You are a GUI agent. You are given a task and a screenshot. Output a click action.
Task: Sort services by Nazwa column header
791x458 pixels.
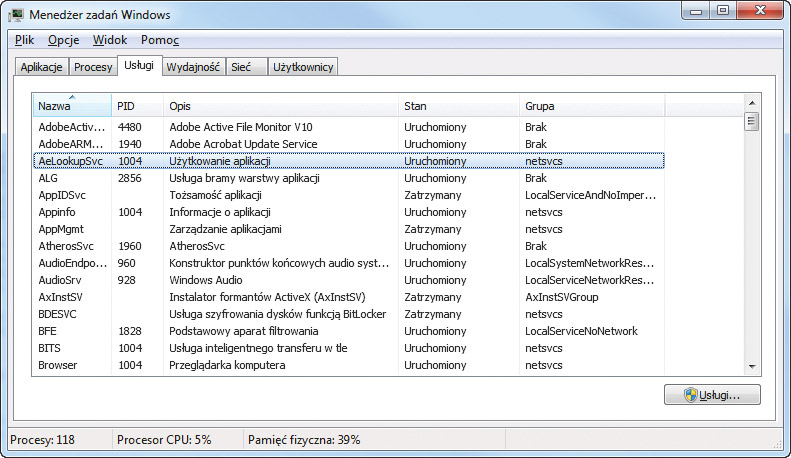coord(70,105)
